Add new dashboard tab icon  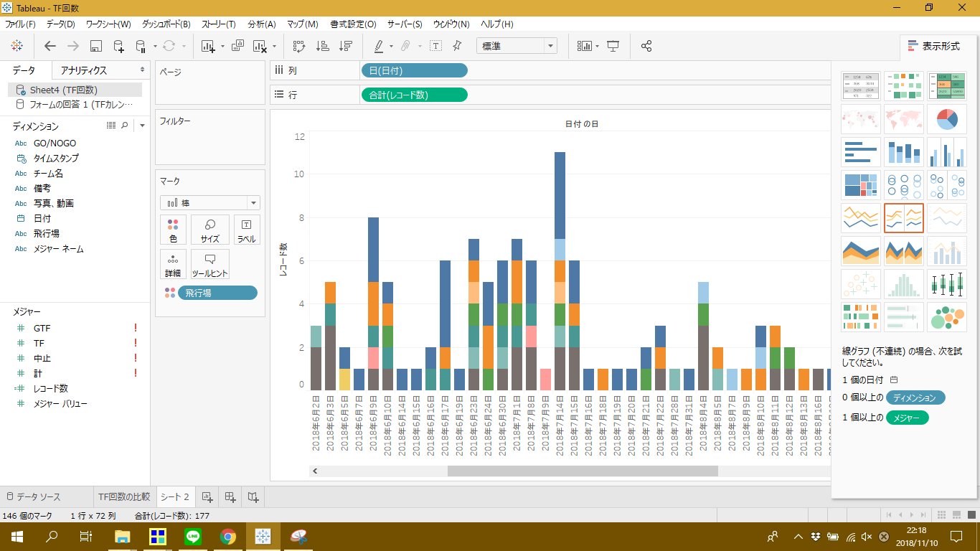pyautogui.click(x=230, y=496)
